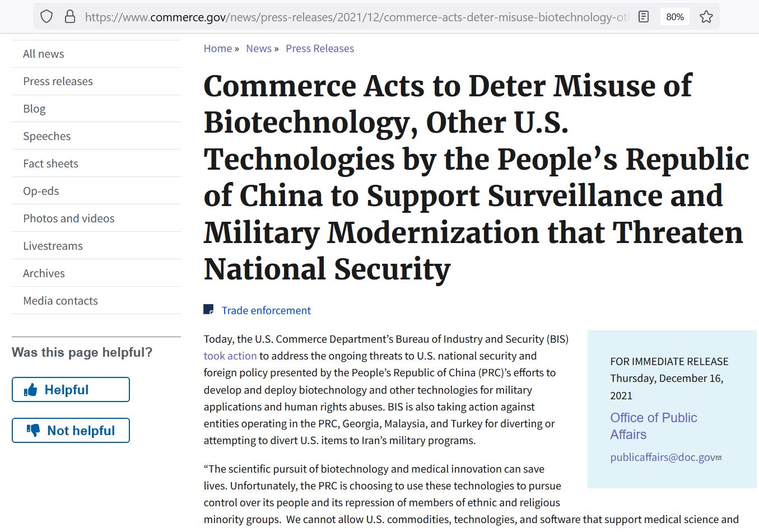
Task: Click the Home breadcrumb link
Action: [218, 49]
